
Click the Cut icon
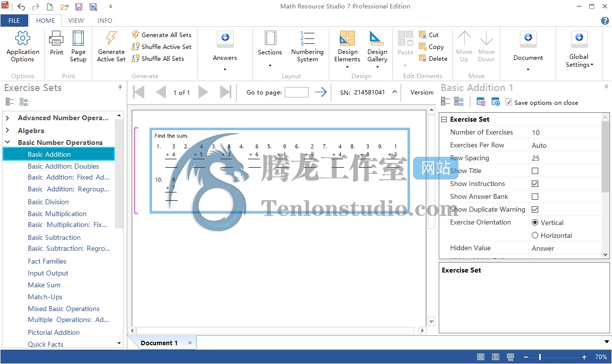click(x=422, y=35)
